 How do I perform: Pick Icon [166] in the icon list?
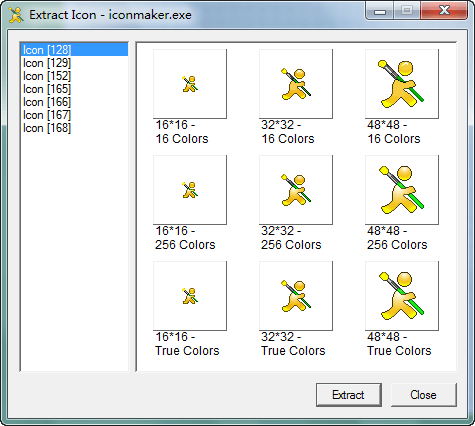74,102
